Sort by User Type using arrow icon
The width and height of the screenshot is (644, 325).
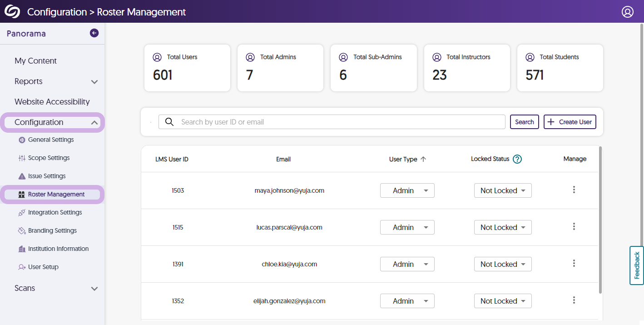coord(423,159)
